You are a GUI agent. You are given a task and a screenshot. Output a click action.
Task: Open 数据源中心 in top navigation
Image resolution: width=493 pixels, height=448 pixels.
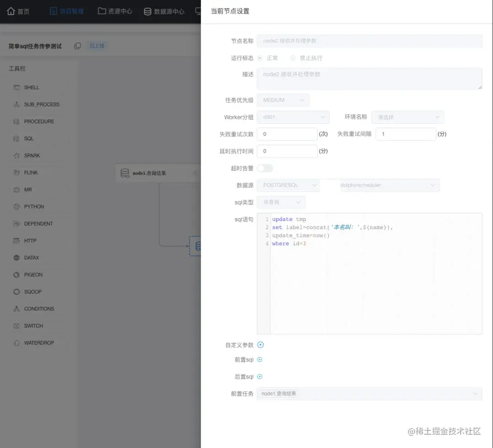pos(164,11)
